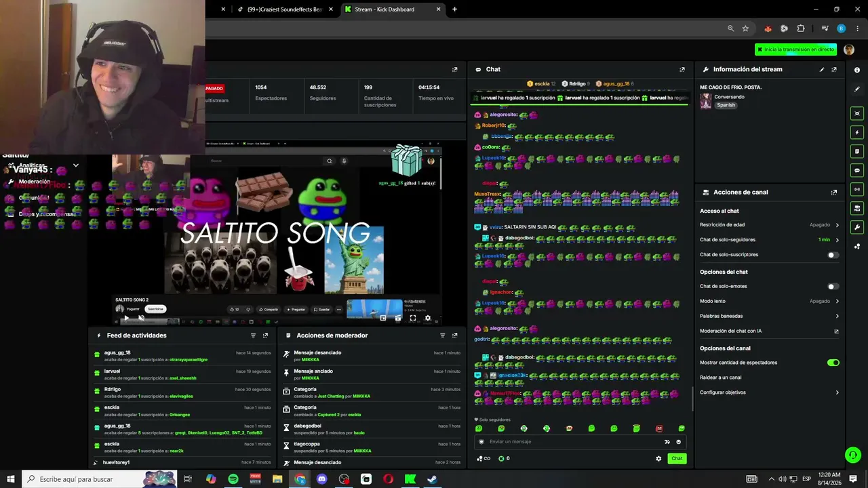The image size is (868, 488).
Task: Open the taskbar clock and date
Action: 829,479
